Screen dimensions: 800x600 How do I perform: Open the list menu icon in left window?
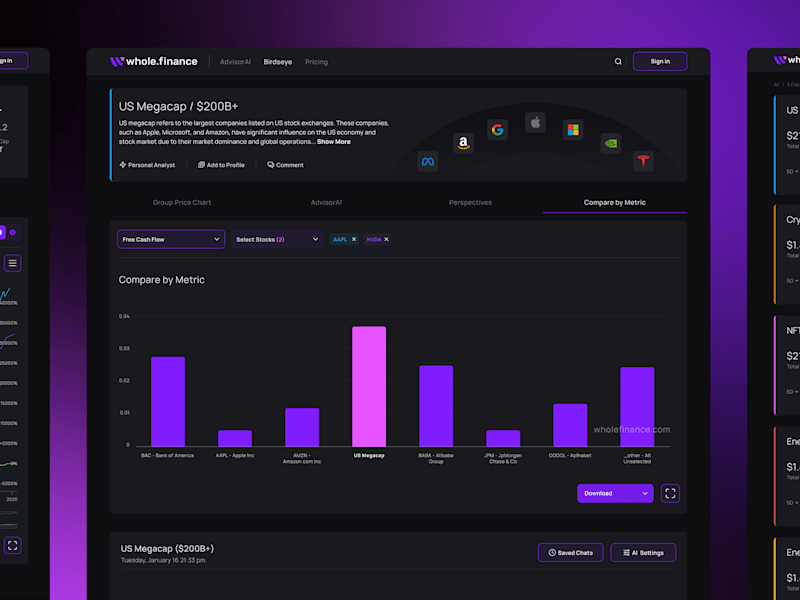click(12, 263)
